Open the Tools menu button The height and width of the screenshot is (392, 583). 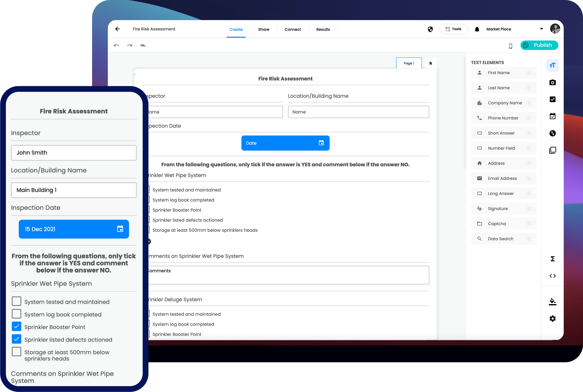coord(453,29)
